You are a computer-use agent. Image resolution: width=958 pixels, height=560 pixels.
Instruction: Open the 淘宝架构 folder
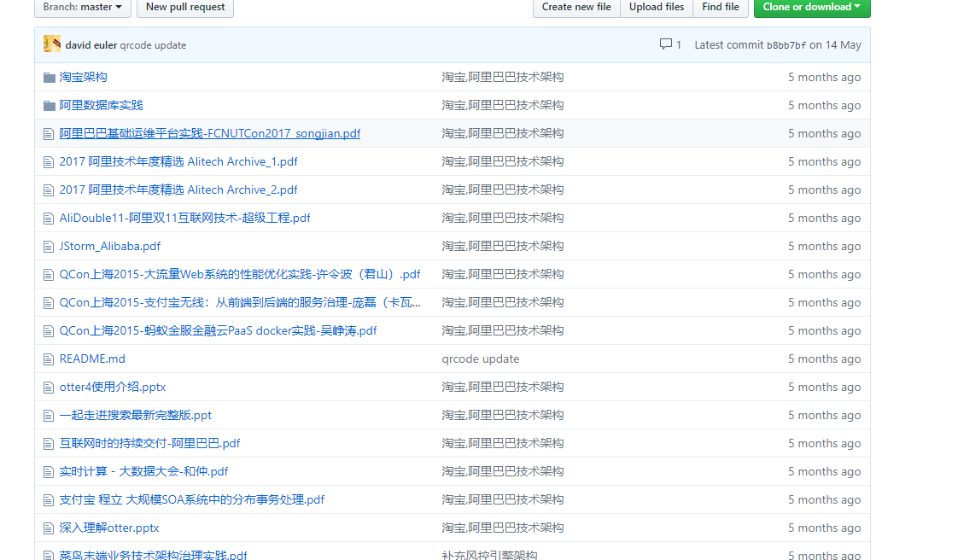point(83,77)
